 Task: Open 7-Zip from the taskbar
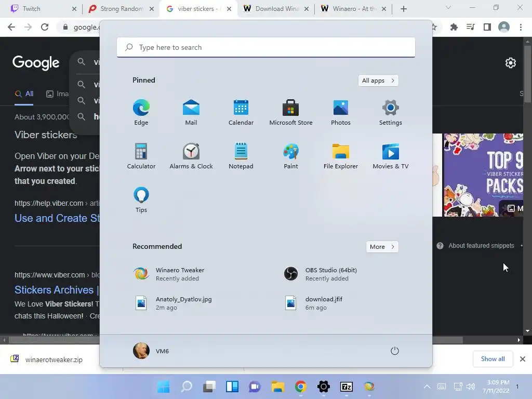(347, 387)
